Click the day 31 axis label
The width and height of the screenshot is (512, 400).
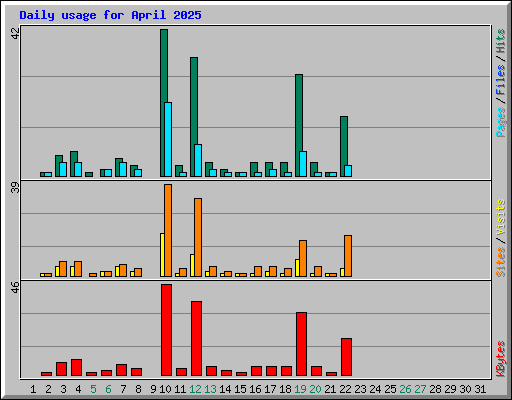[480, 389]
